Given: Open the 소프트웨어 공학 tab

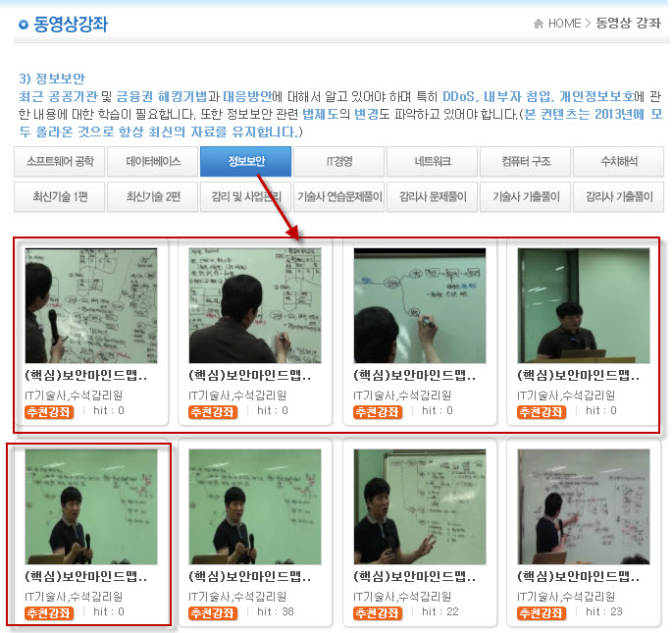Looking at the screenshot, I should pyautogui.click(x=60, y=162).
